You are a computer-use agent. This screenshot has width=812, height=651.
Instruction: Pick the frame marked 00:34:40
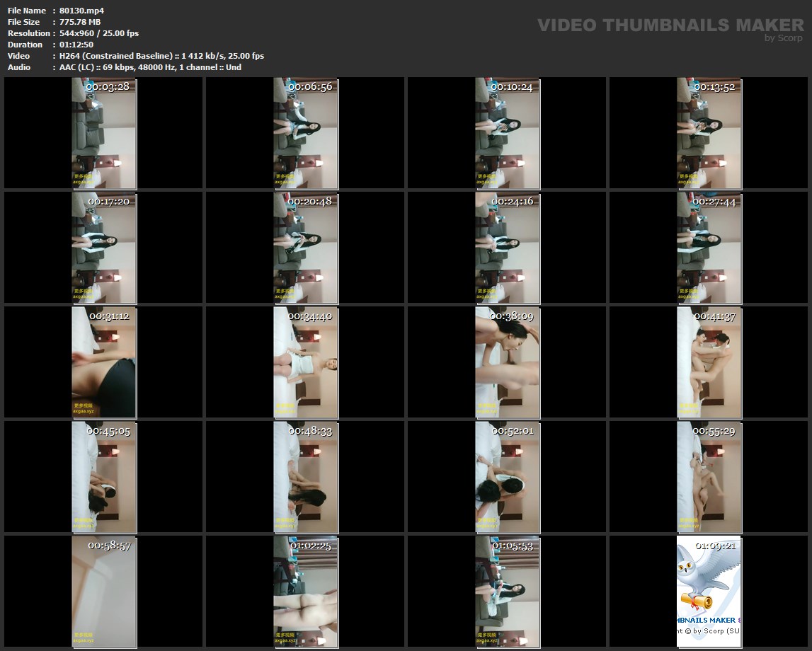point(306,362)
